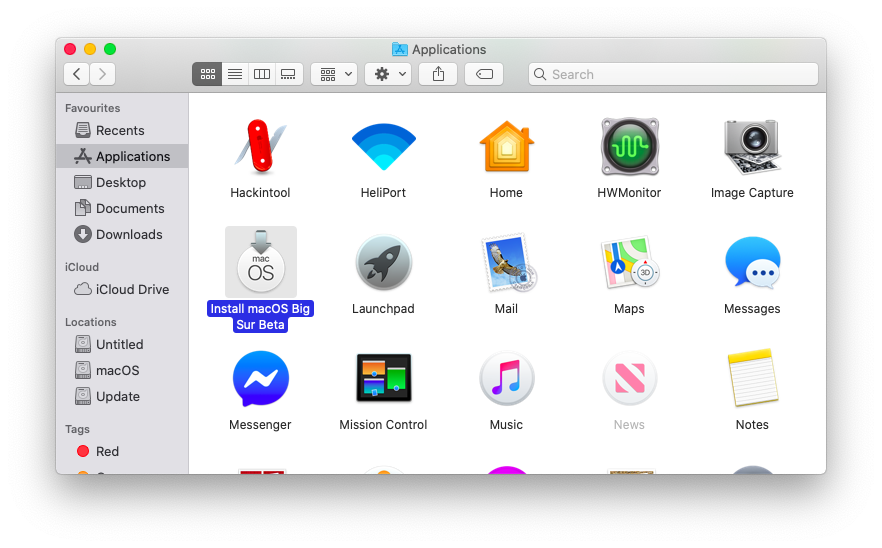882x548 pixels.
Task: Click the Favourites sidebar heading
Action: (93, 108)
